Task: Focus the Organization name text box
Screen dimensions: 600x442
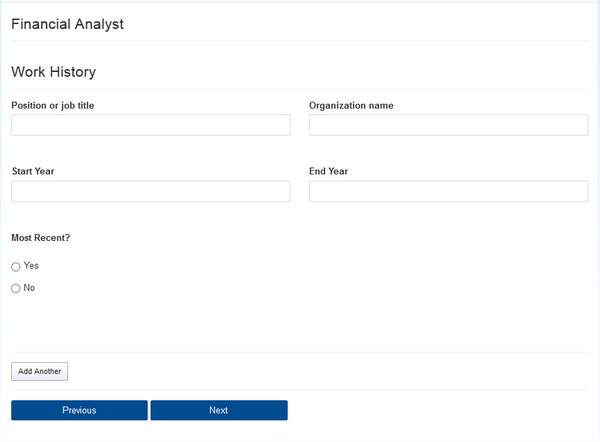Action: pos(448,125)
